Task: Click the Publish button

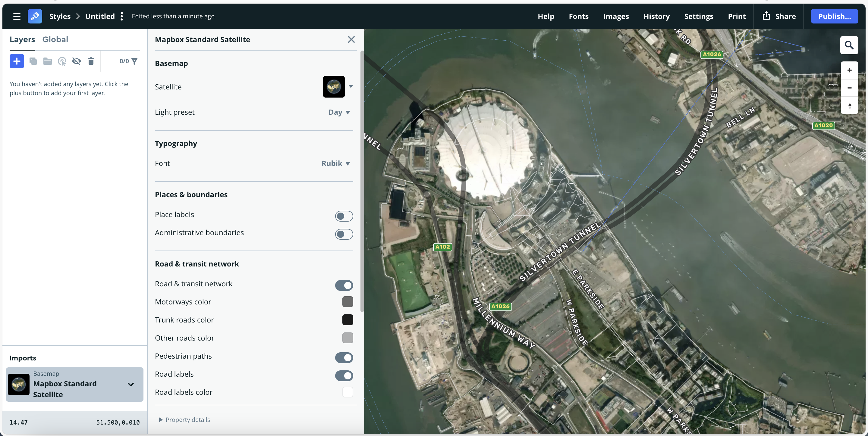Action: pos(835,16)
